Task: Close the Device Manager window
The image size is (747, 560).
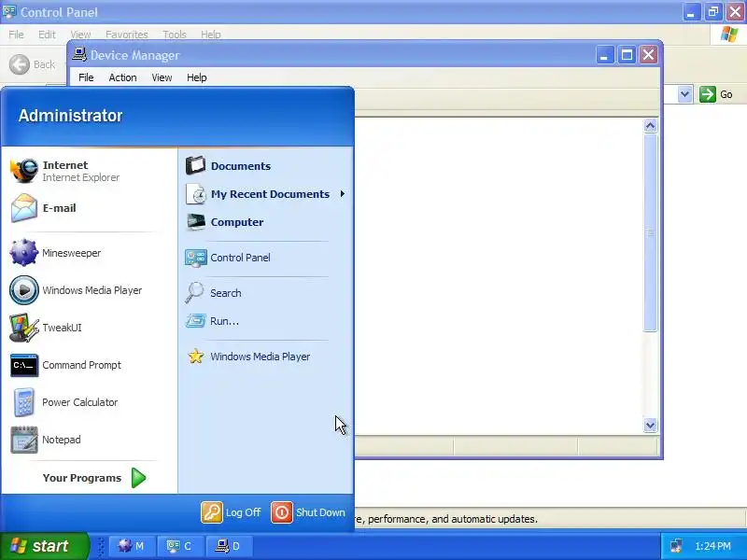Action: (648, 55)
